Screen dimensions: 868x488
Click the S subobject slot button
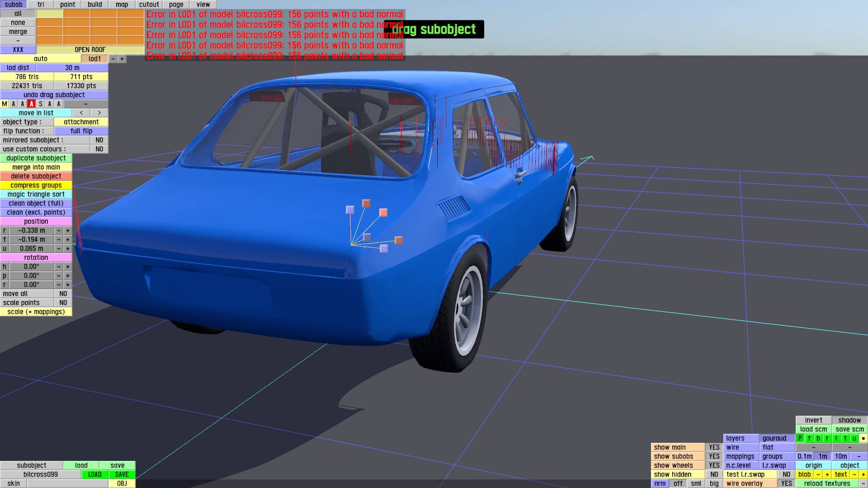pos(41,104)
